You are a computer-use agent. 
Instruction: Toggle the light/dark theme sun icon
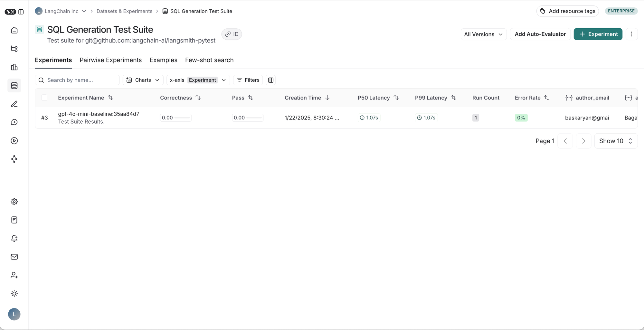click(14, 294)
